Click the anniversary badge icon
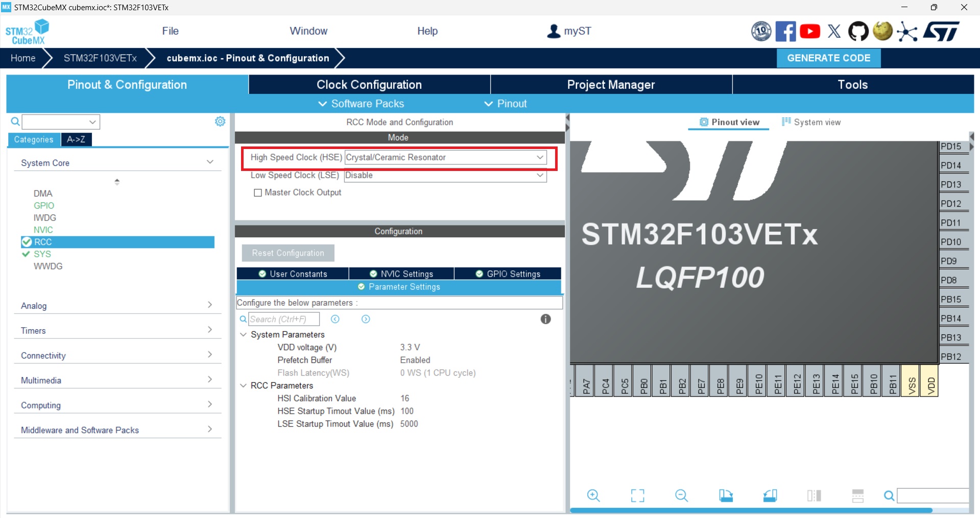 (761, 32)
